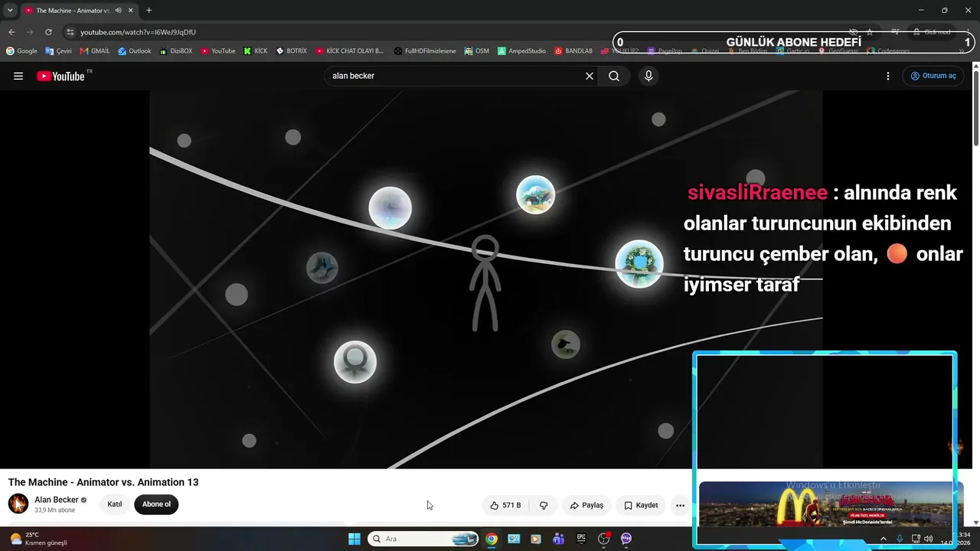Image resolution: width=980 pixels, height=551 pixels.
Task: Join the channel with Katıl
Action: click(x=115, y=504)
